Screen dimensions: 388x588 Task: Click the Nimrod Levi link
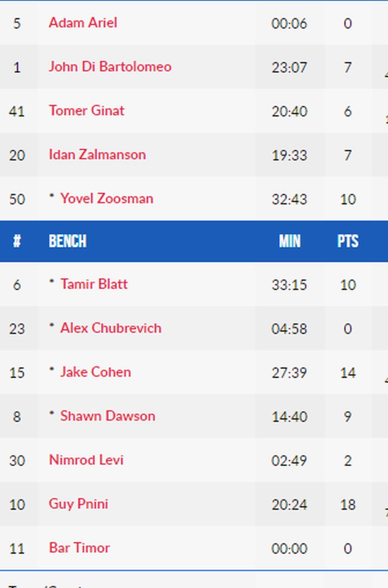click(x=86, y=460)
